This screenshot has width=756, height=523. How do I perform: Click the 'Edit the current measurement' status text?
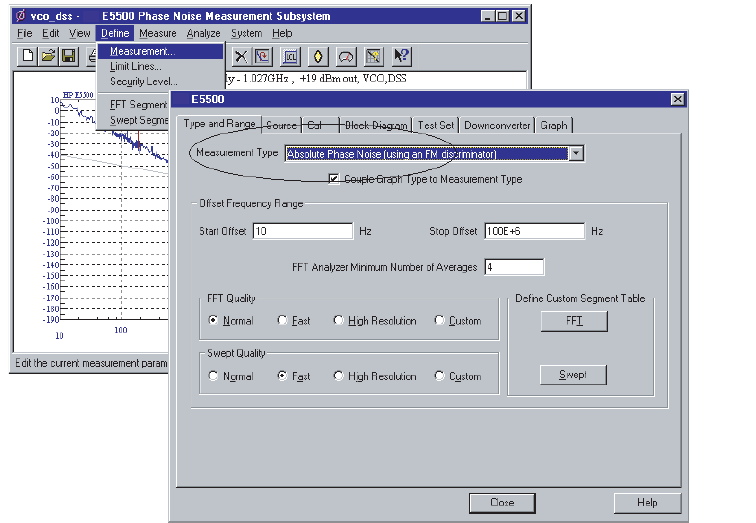91,363
